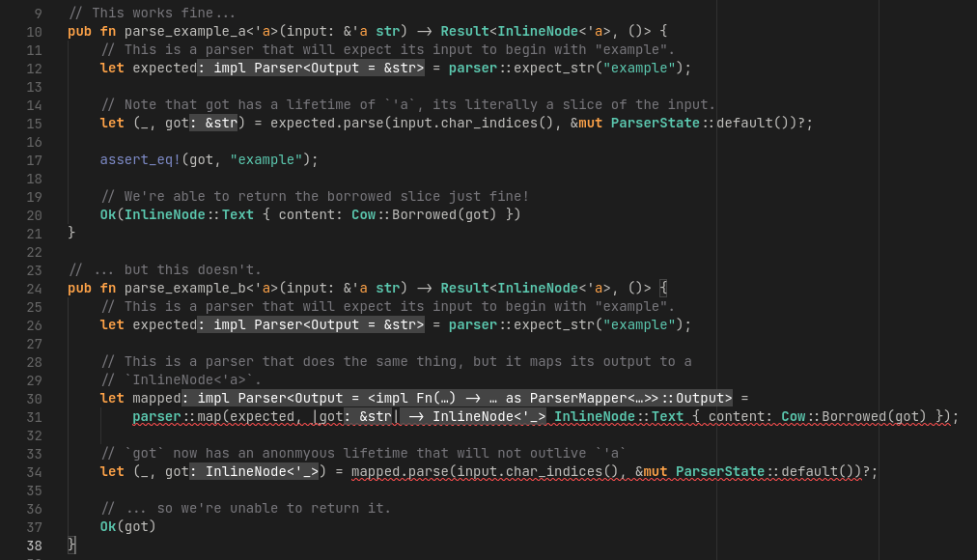
Task: Click the impl Parser type hint on line 26
Action: 311,325
